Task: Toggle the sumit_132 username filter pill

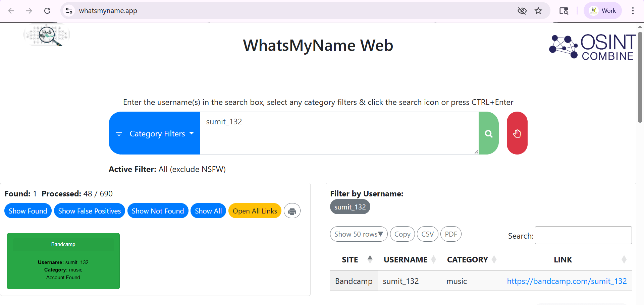Action: pos(350,207)
